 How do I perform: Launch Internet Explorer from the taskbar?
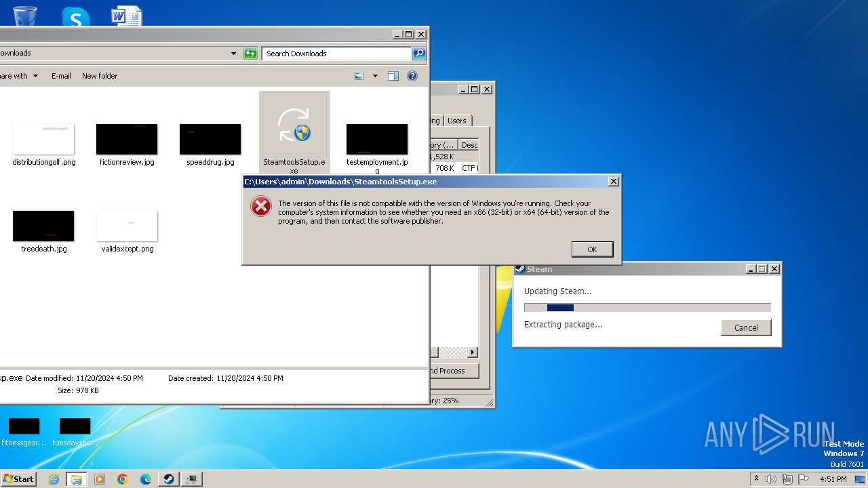54,479
